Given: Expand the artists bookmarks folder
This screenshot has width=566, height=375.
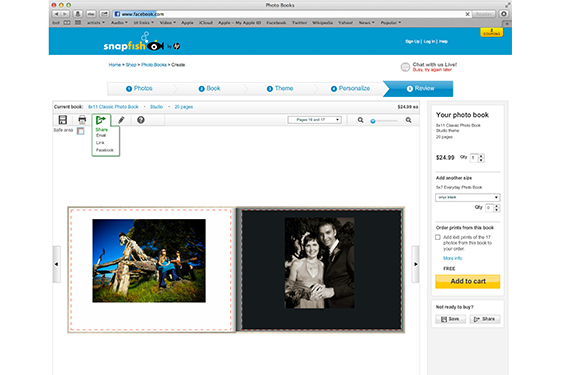Looking at the screenshot, I should [96, 23].
